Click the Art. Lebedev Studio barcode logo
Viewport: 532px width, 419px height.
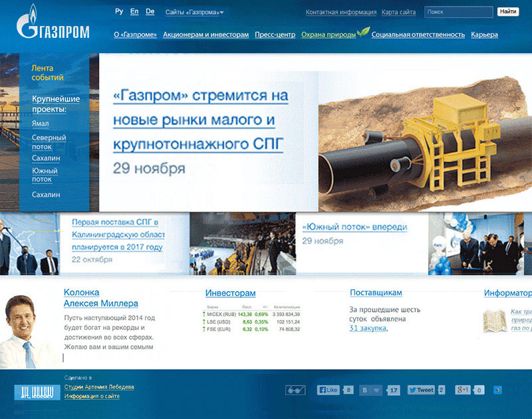33,393
